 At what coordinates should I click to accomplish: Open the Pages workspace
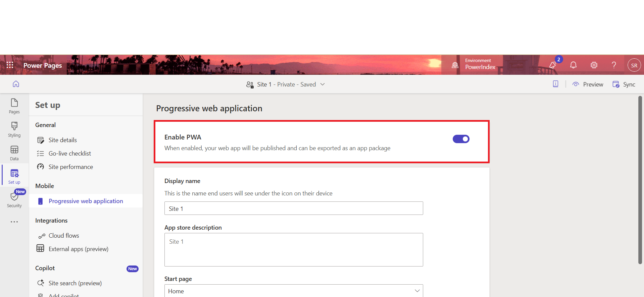(x=14, y=106)
